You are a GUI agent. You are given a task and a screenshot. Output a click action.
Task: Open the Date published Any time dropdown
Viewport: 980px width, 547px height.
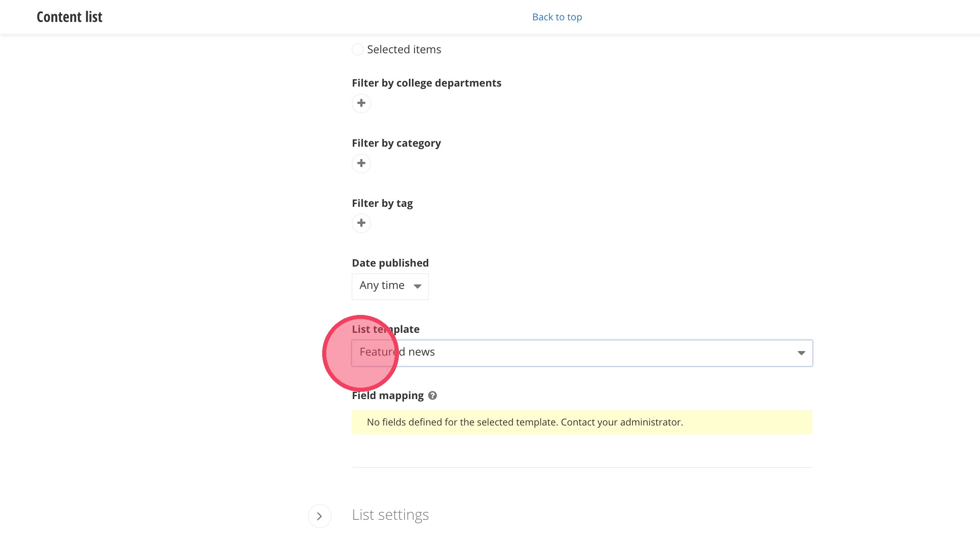pyautogui.click(x=390, y=287)
